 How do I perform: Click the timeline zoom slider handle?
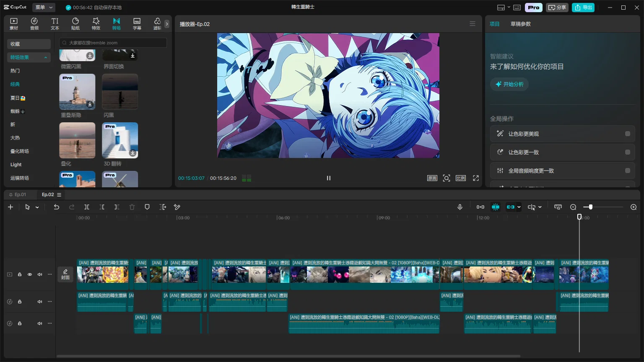pyautogui.click(x=590, y=207)
